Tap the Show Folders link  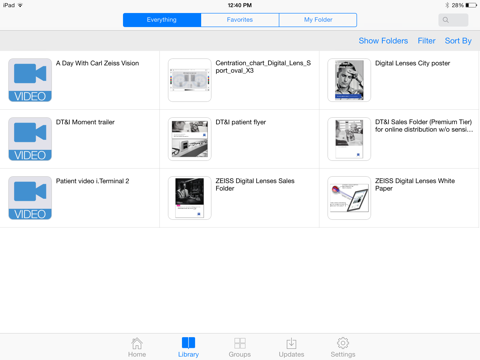(x=383, y=41)
